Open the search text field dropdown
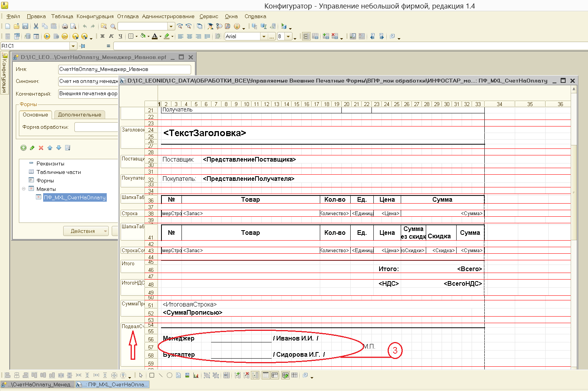Screen dimensions: 588x391 tap(171, 26)
